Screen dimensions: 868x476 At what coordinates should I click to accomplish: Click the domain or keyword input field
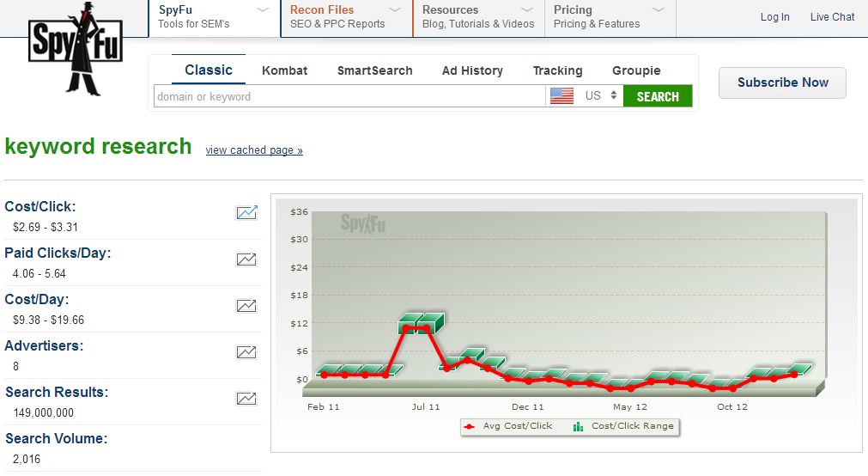349,96
